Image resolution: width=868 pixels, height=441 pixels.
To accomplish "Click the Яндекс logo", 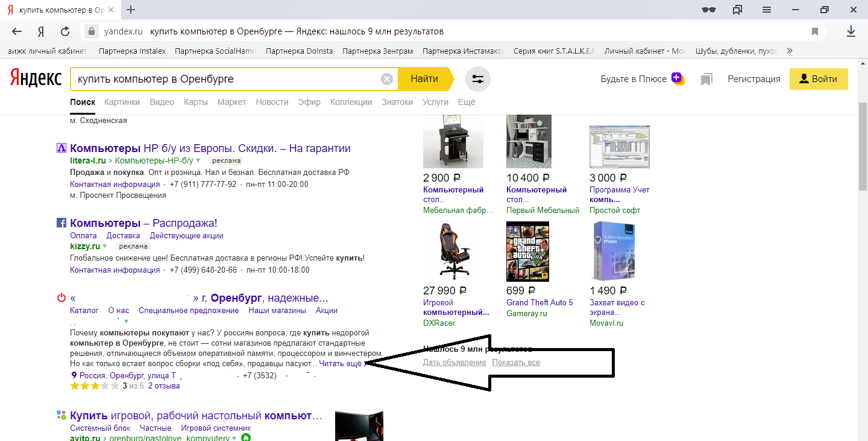I will point(36,78).
